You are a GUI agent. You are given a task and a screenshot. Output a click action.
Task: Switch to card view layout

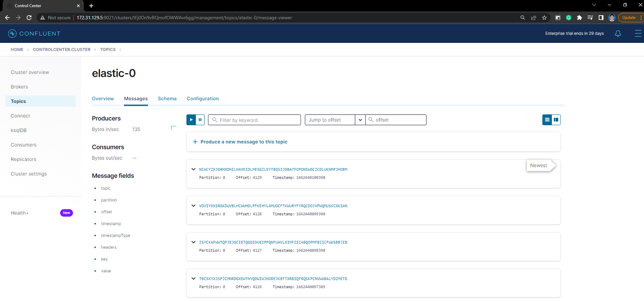[556, 120]
